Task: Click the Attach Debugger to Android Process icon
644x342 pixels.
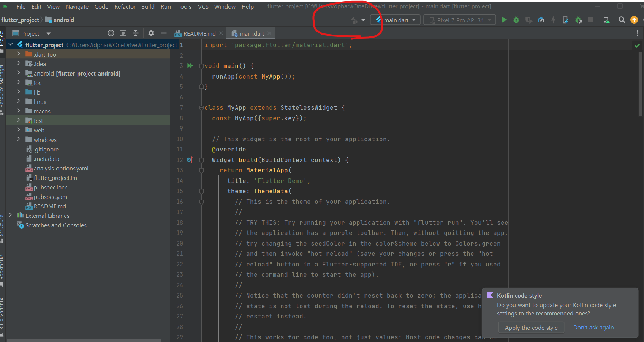Action: click(578, 20)
